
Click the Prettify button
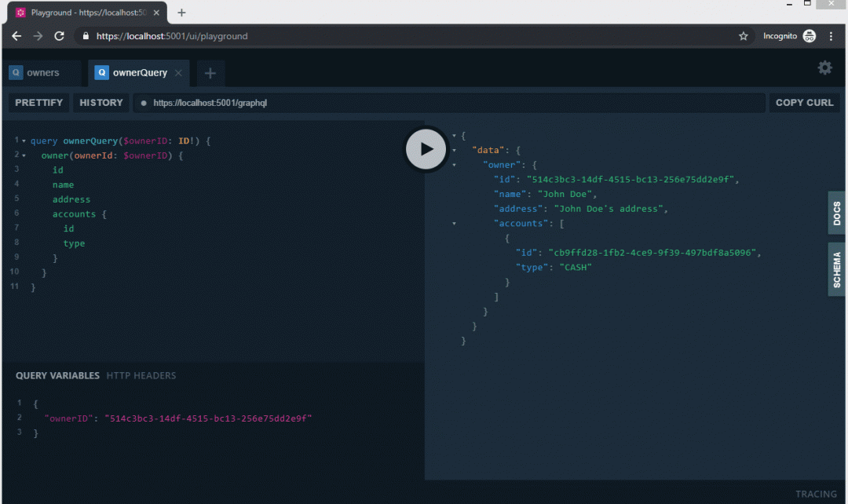coord(38,103)
